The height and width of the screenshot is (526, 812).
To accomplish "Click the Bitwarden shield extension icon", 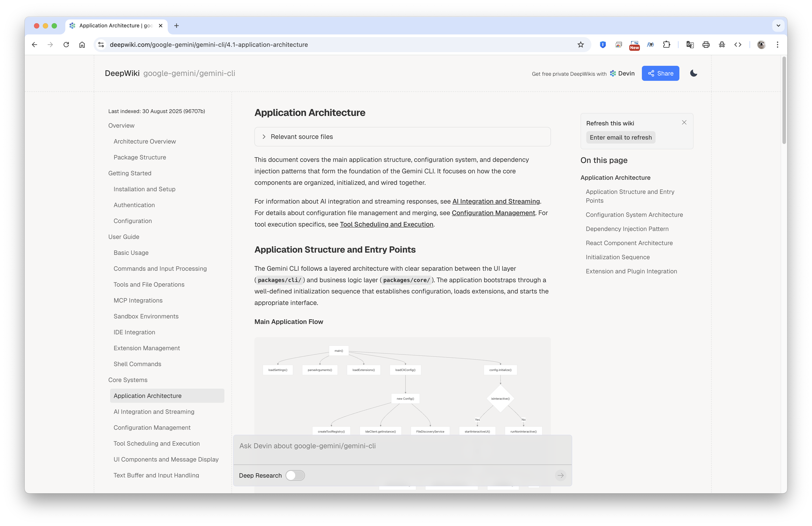I will (603, 45).
